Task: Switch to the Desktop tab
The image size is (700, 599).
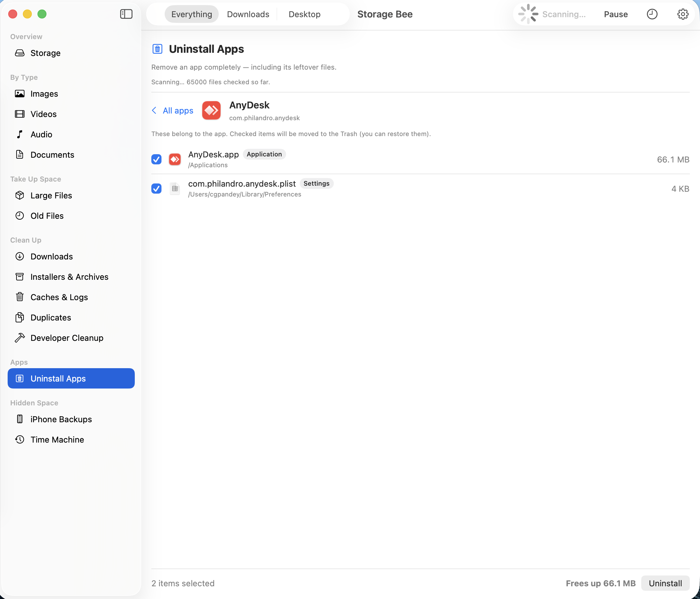Action: point(305,14)
